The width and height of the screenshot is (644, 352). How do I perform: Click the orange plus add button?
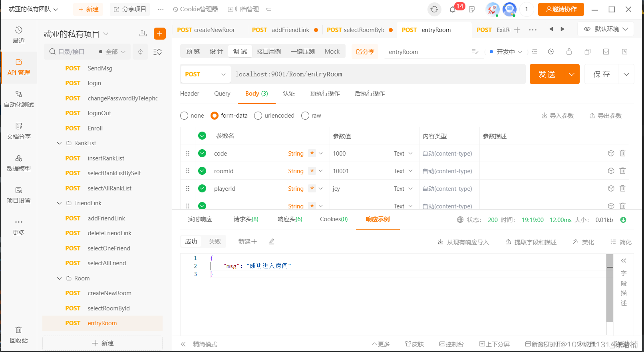[x=160, y=34]
